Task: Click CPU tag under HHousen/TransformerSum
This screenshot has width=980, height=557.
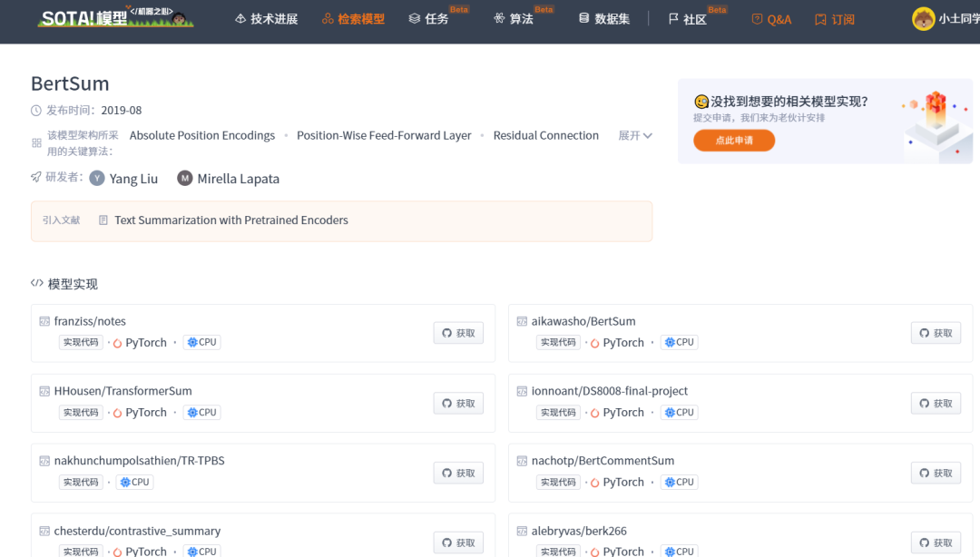Action: point(201,413)
